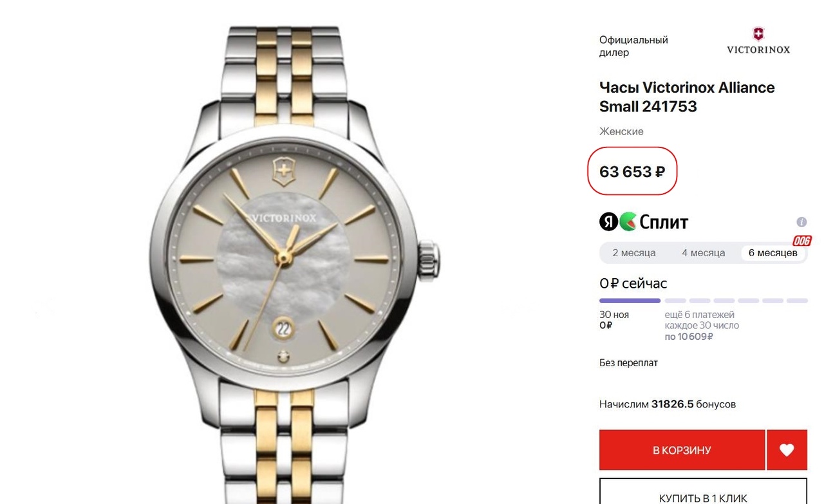Click the green Split logo icon
The width and height of the screenshot is (824, 504).
[628, 222]
